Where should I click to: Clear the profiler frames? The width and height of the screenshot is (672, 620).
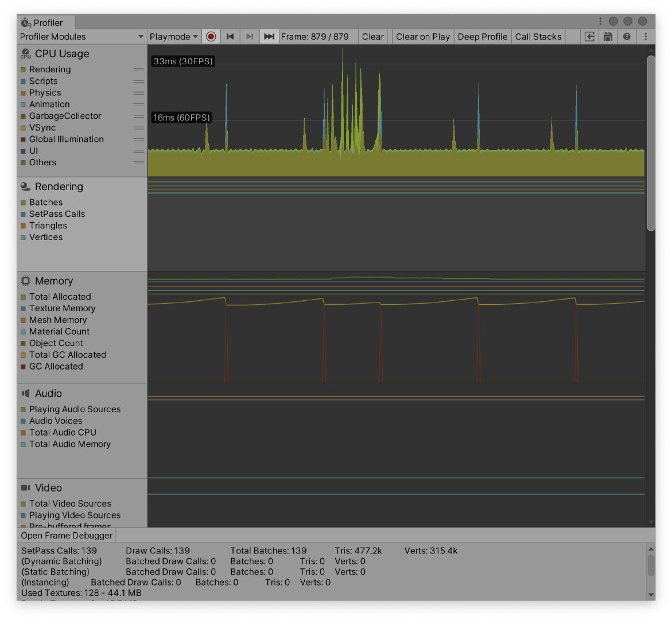coord(372,36)
